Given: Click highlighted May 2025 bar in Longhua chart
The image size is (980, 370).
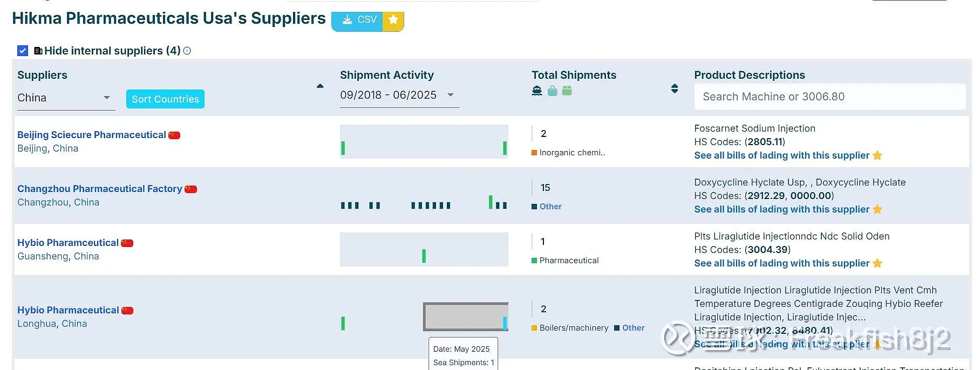Looking at the screenshot, I should (x=505, y=323).
